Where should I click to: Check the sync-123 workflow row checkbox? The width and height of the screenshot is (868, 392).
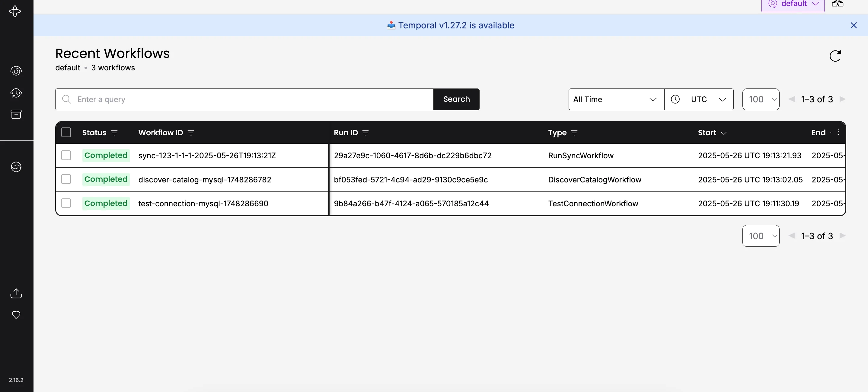pyautogui.click(x=66, y=156)
